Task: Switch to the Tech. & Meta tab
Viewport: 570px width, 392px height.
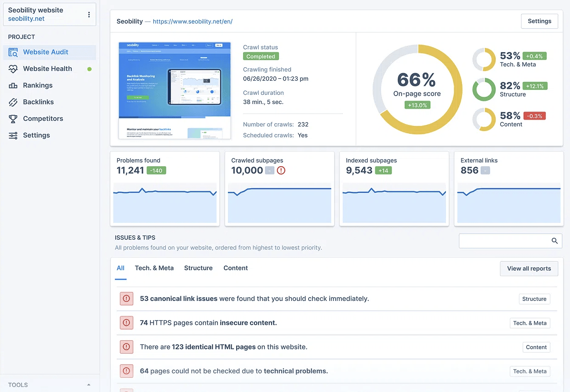Action: [154, 268]
